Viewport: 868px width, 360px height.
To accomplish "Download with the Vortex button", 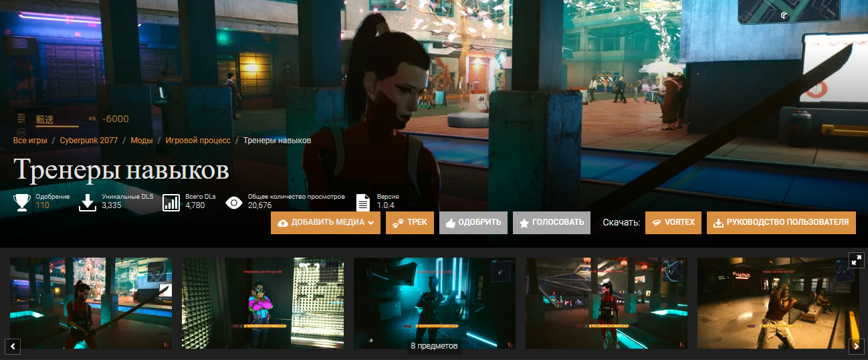I will (x=673, y=222).
